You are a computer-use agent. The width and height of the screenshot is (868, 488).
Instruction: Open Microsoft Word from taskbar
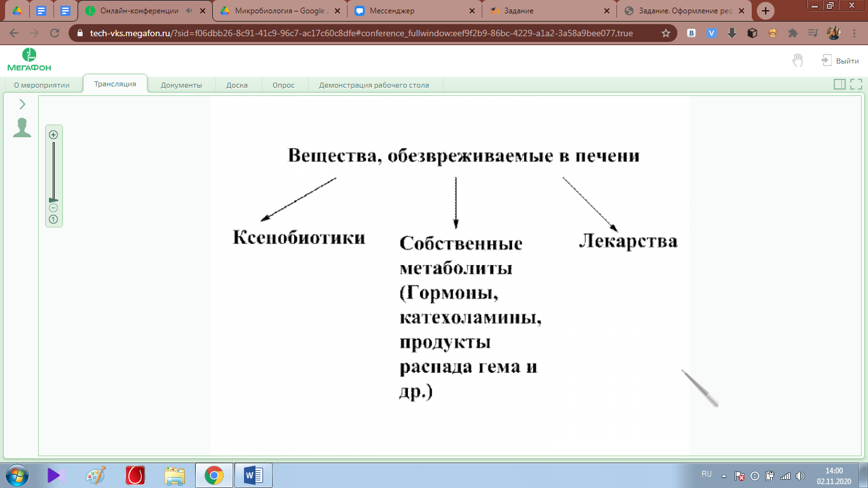(254, 475)
